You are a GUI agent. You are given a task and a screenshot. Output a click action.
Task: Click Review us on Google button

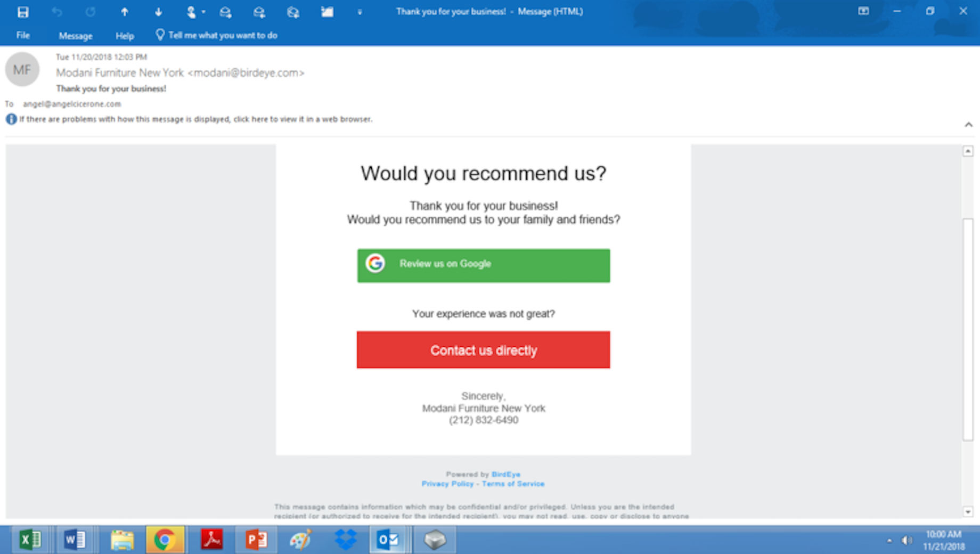[x=484, y=265]
